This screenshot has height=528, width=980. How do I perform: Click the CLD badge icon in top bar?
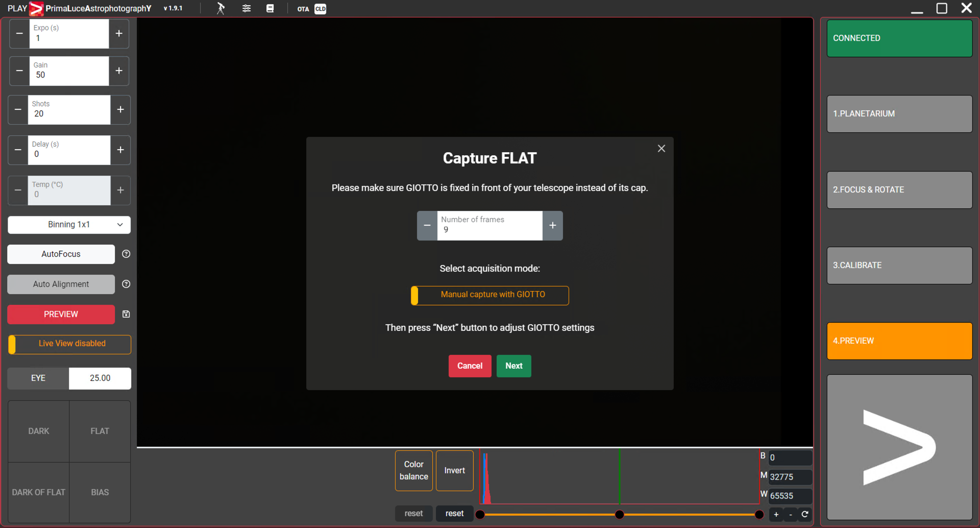pyautogui.click(x=321, y=9)
